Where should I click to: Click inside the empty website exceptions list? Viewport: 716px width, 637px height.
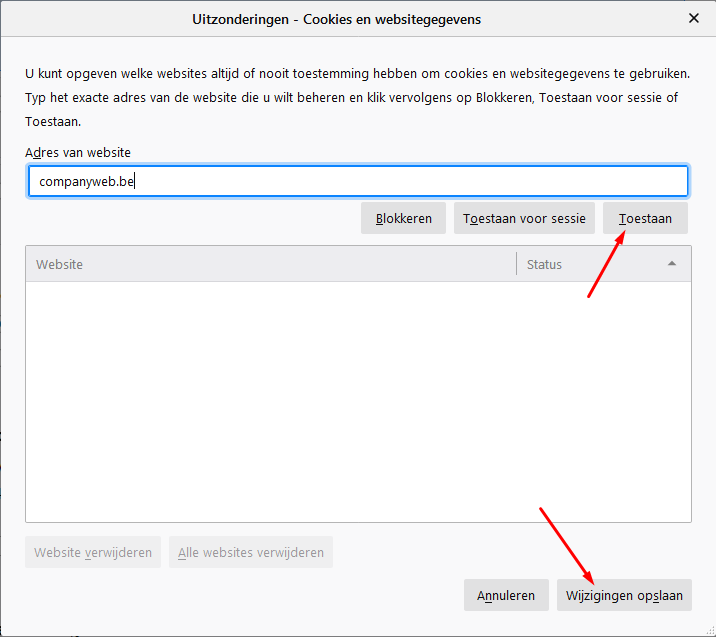coord(358,400)
